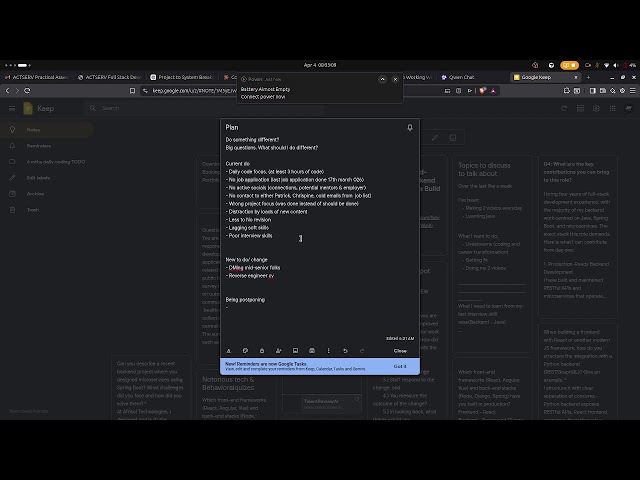This screenshot has height=480, width=640.
Task: Click the keep.google.com address bar
Action: click(x=194, y=91)
